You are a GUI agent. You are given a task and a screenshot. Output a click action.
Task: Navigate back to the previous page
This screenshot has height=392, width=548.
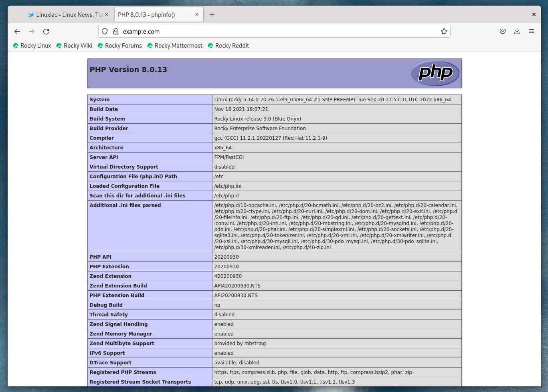click(x=17, y=31)
